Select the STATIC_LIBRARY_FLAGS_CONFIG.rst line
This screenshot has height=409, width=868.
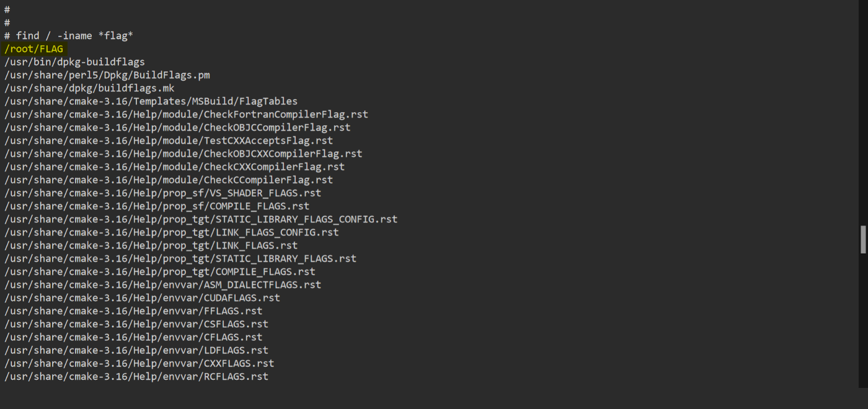click(201, 219)
